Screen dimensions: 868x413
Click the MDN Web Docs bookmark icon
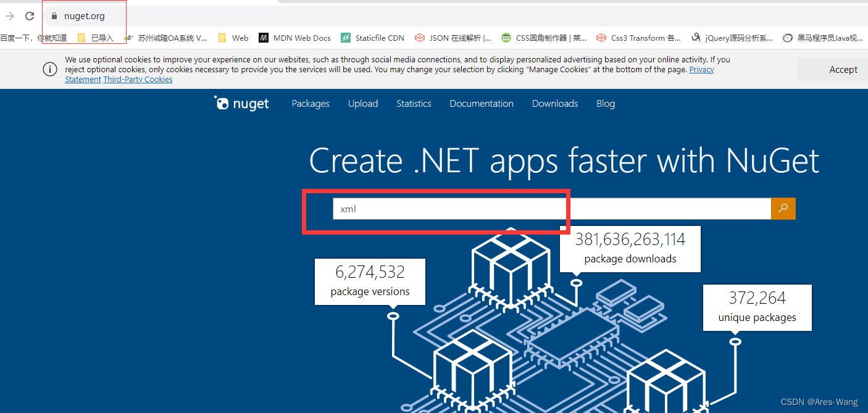click(264, 38)
